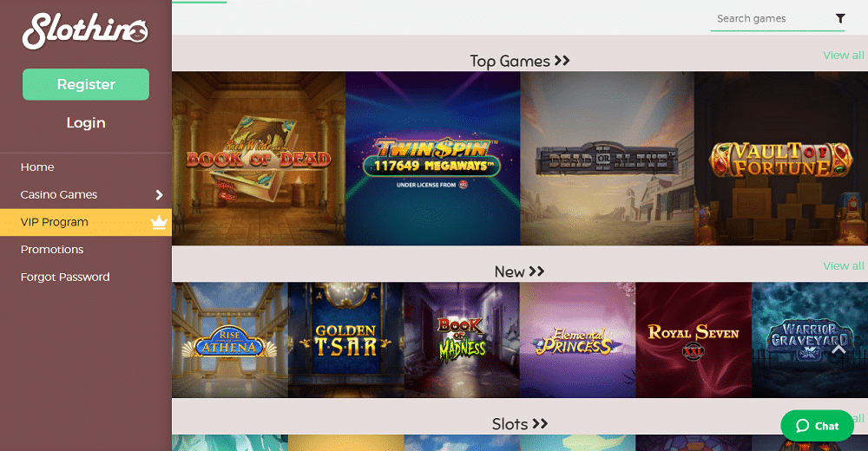The width and height of the screenshot is (868, 451).
Task: Open the Golden Tsar game thumbnail
Action: 346,340
